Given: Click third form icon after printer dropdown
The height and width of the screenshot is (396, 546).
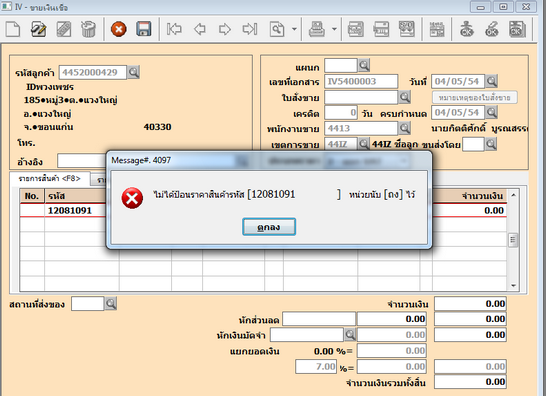Looking at the screenshot, I should 406,29.
